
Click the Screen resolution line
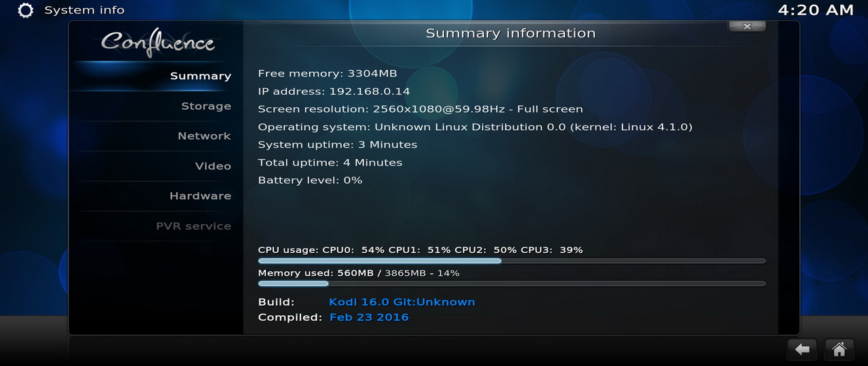(x=420, y=109)
